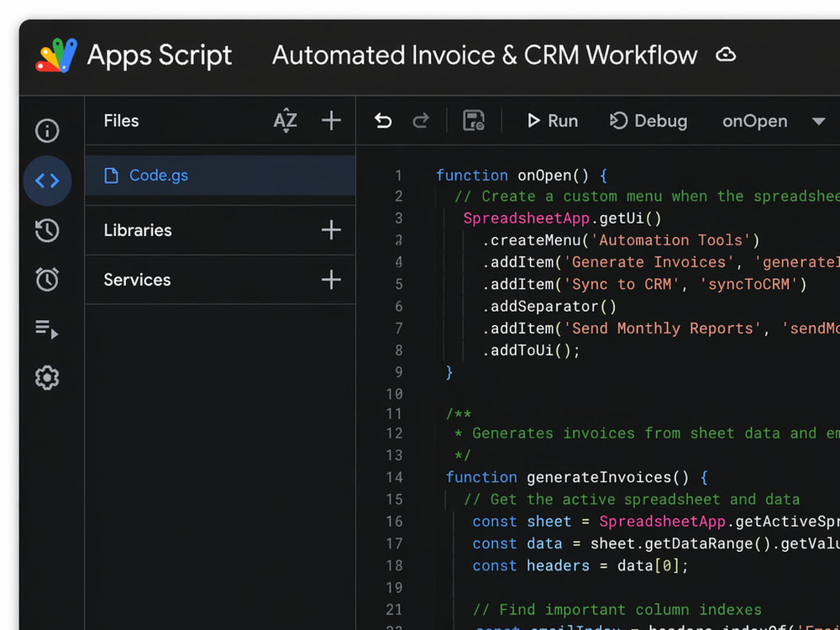
Task: Select the Code.gs file
Action: click(x=220, y=176)
